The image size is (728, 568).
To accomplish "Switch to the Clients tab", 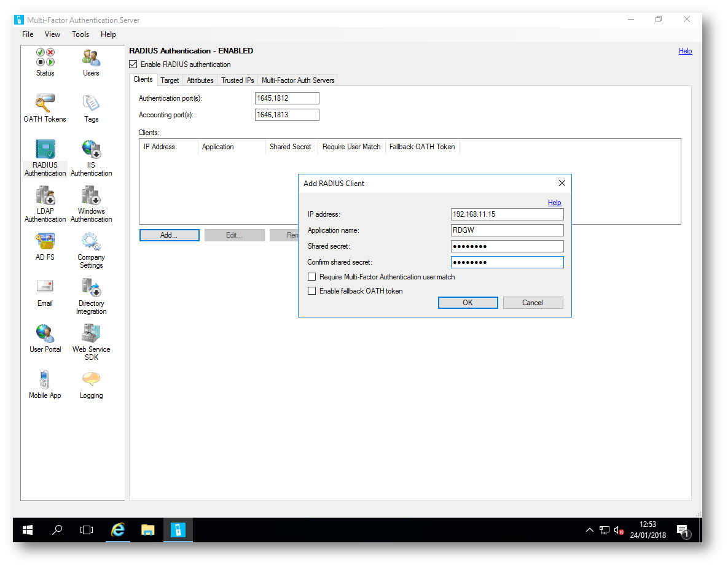I will pos(143,79).
